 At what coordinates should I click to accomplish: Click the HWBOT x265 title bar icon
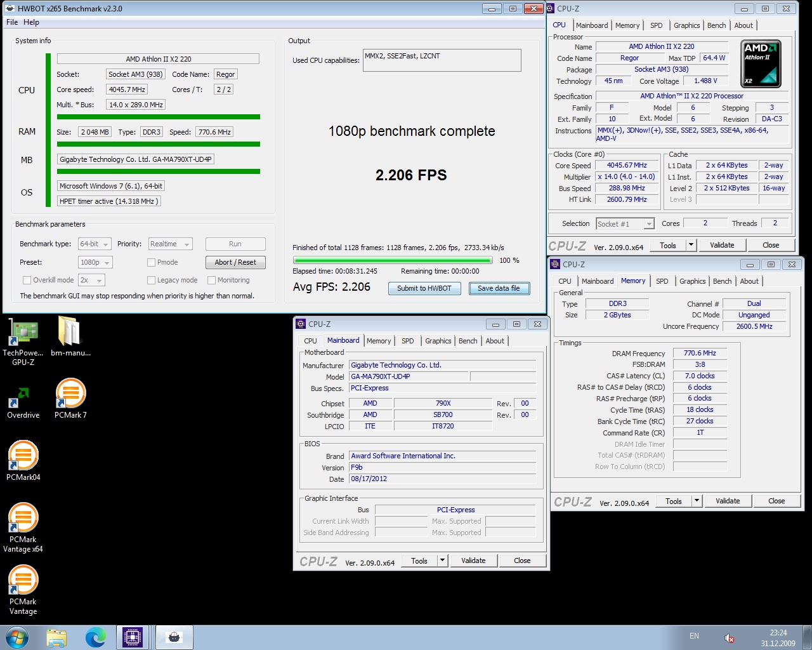click(10, 9)
